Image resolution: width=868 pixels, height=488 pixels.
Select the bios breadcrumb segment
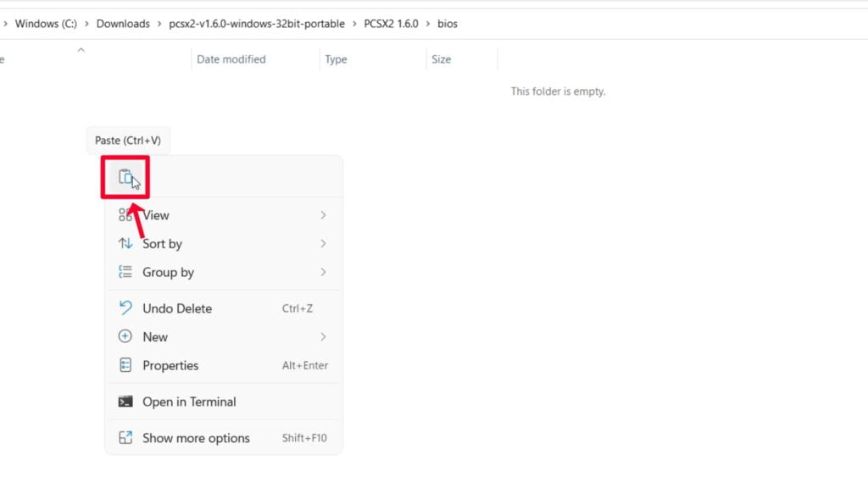click(x=448, y=24)
